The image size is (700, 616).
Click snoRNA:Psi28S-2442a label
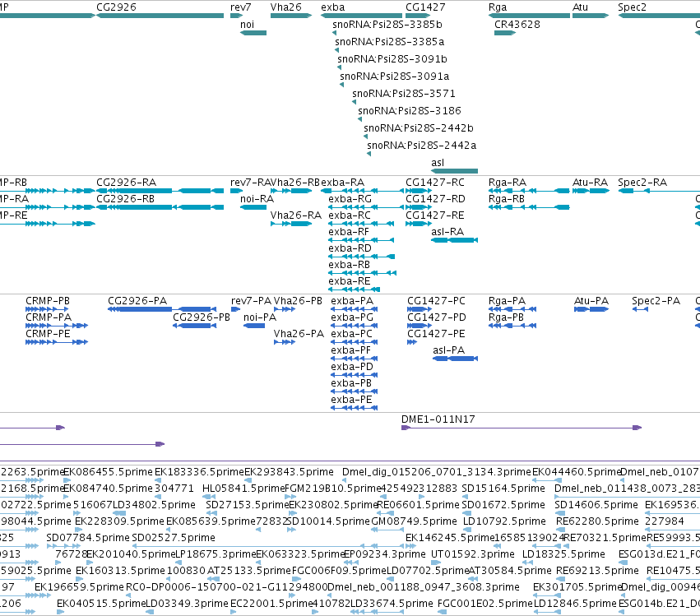click(421, 146)
